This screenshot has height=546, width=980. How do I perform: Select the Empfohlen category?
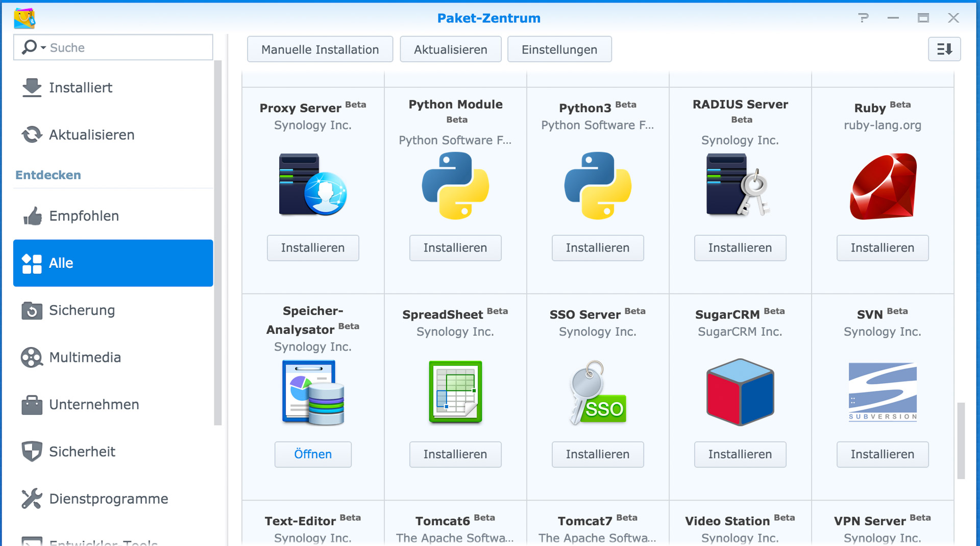click(113, 216)
